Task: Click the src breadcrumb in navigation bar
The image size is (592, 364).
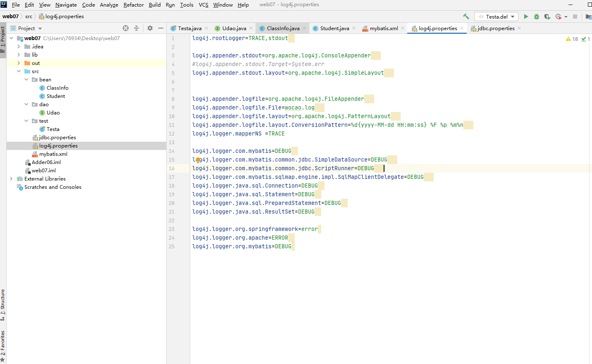Action: tap(29, 17)
